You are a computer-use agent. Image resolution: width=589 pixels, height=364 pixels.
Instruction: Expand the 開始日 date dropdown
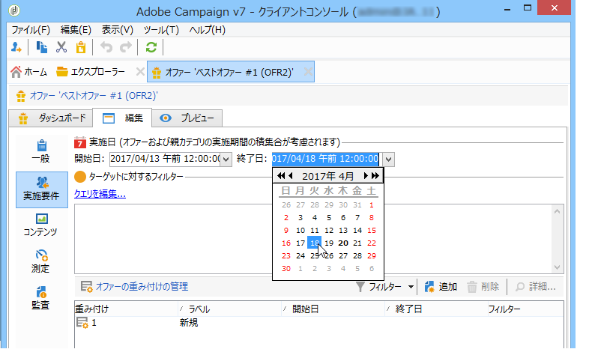(x=226, y=160)
